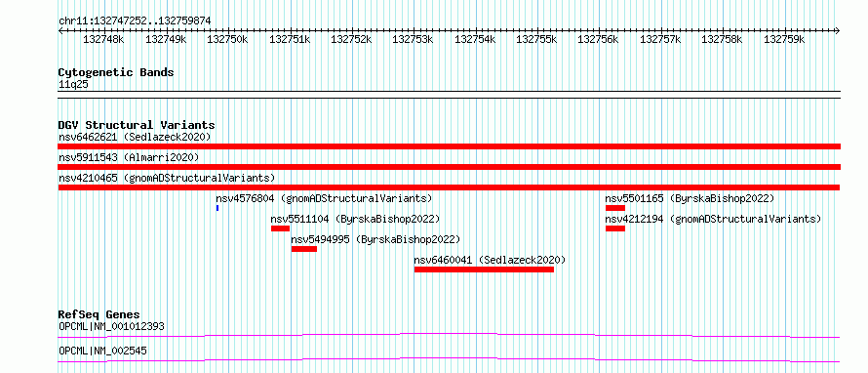Click the right arrowhead of the ruler
868x373 pixels.
pos(838,31)
